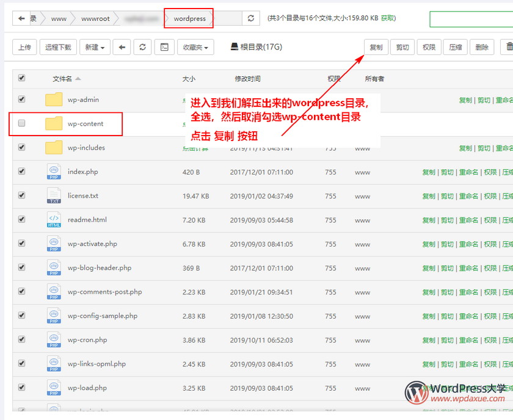Click 重命名 link in readme.html row
Screen dimensions: 513x420
pos(468,220)
